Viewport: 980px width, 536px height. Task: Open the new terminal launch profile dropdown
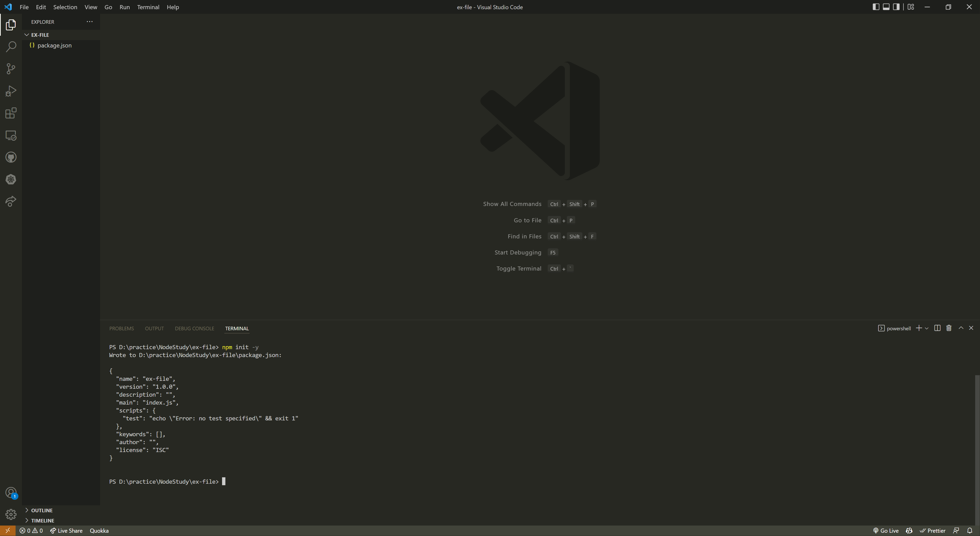pyautogui.click(x=927, y=328)
